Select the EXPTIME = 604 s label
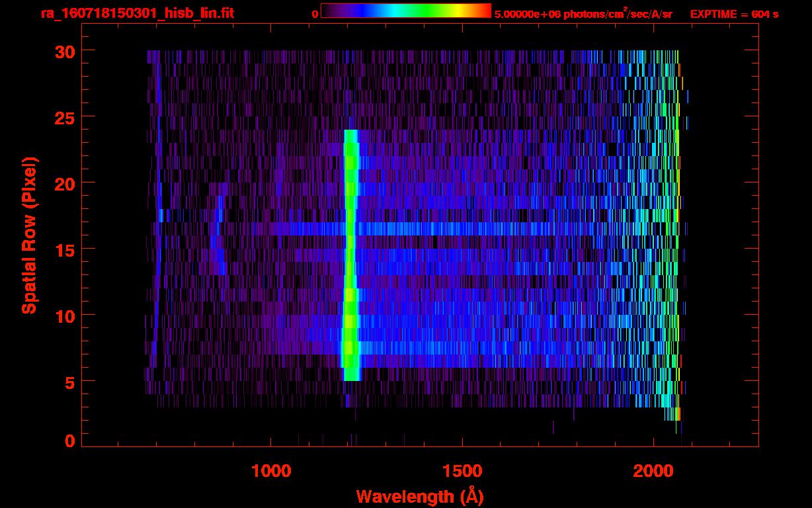 pos(734,14)
